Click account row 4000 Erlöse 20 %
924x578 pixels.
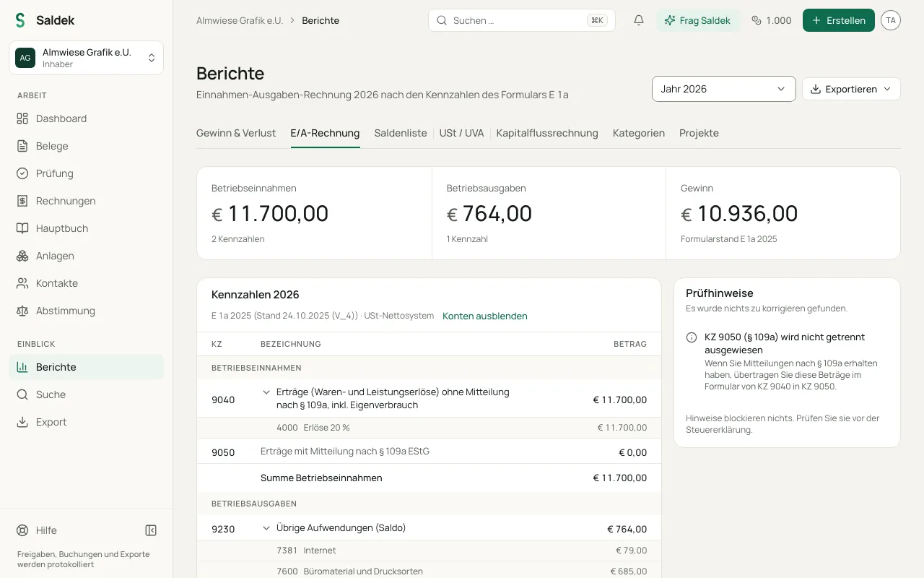coord(429,428)
